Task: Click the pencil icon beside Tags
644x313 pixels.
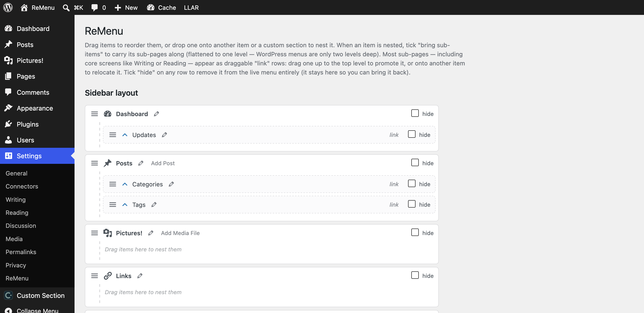Action: 154,205
